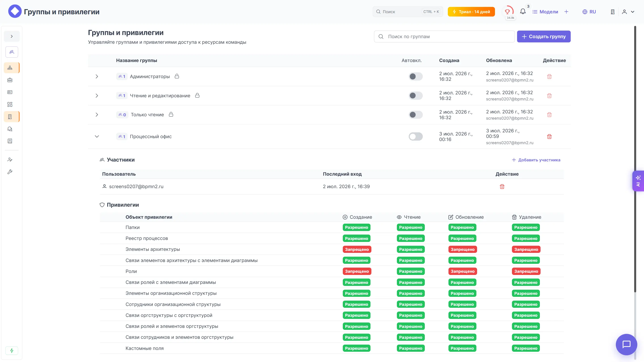Click the Обновлена column header
Viewport: 644px width, 362px height.
[499, 60]
